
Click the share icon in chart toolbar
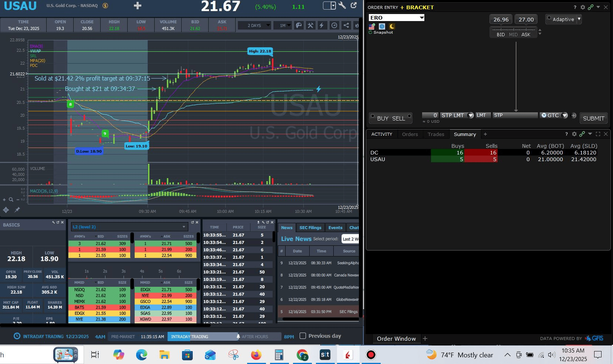[x=346, y=25]
